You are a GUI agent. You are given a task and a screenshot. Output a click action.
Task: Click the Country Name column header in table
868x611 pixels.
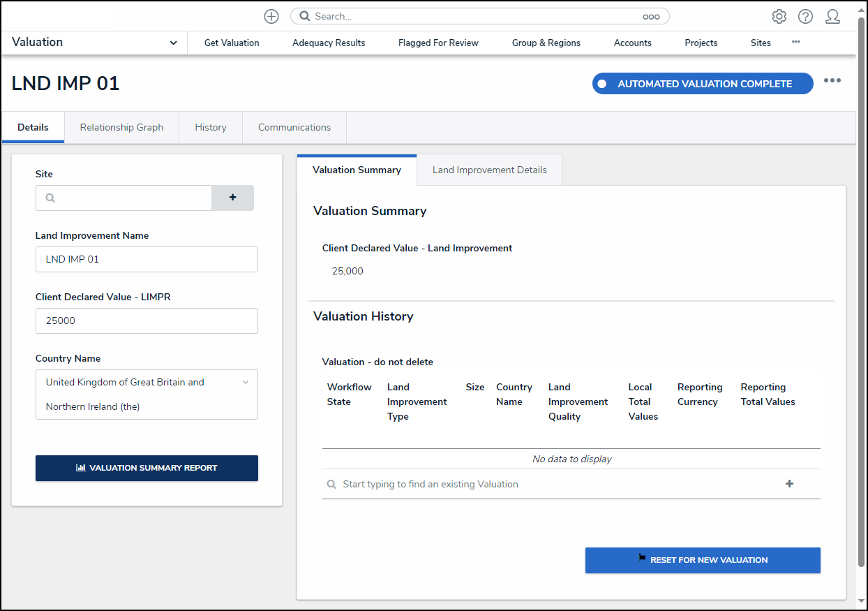(x=514, y=395)
